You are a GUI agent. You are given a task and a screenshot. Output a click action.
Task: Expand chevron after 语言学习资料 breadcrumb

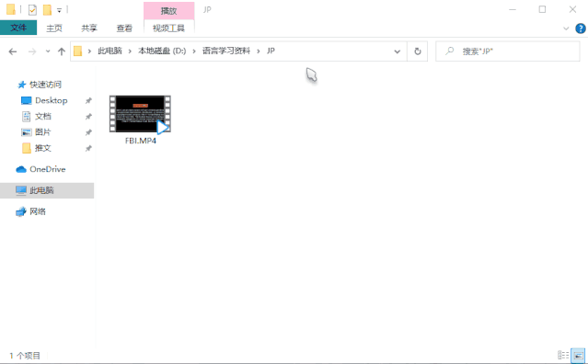(x=258, y=51)
